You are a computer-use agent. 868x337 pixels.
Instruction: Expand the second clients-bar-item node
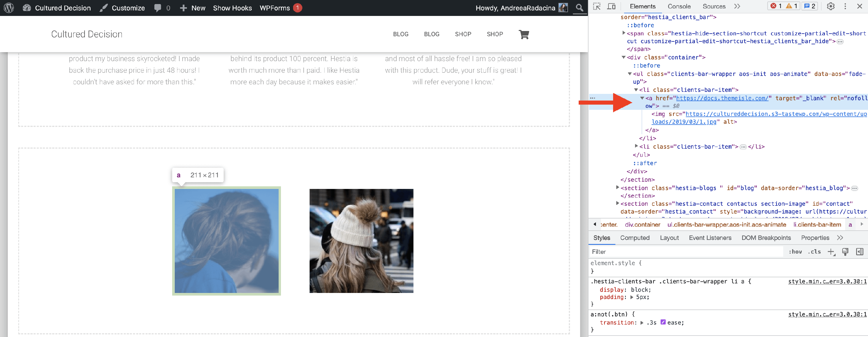pyautogui.click(x=636, y=146)
